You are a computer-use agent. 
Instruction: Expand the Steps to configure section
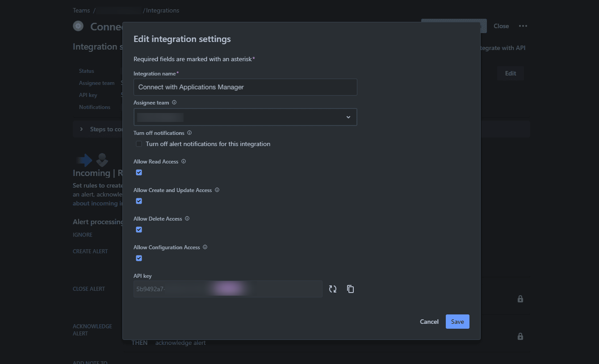pyautogui.click(x=81, y=129)
